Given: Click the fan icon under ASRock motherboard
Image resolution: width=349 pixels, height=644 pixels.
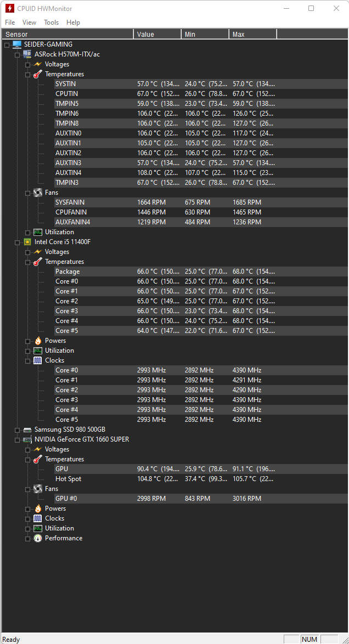Looking at the screenshot, I should 38,192.
